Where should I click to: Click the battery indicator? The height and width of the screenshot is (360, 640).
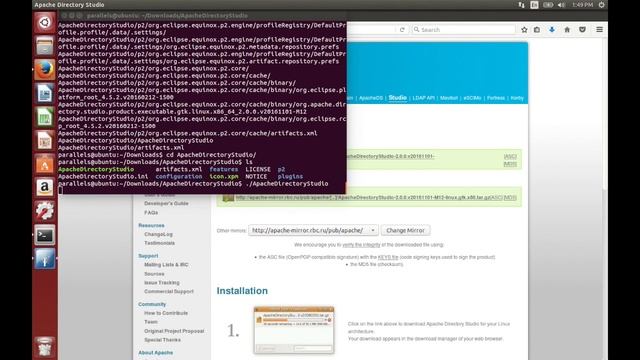[x=548, y=5]
